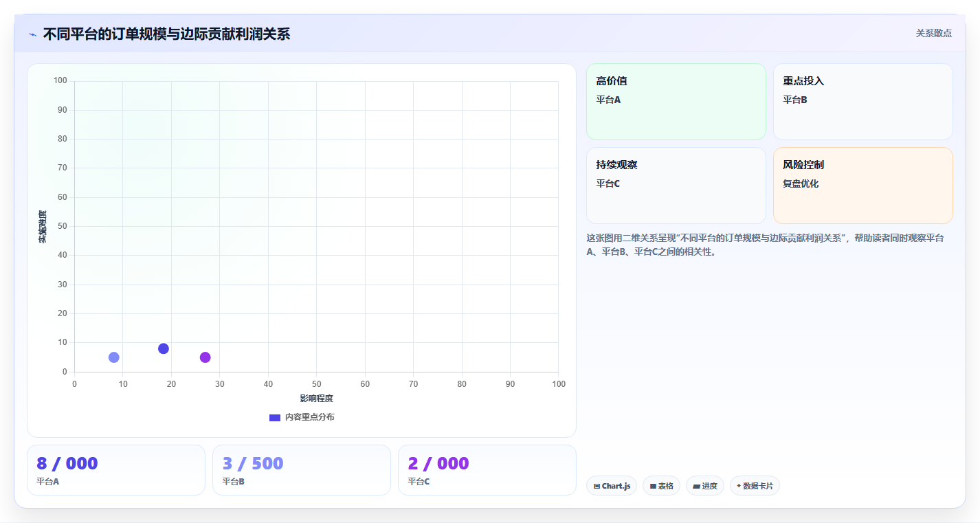Select the indigo scatter point
The width and height of the screenshot is (980, 523).
point(164,348)
